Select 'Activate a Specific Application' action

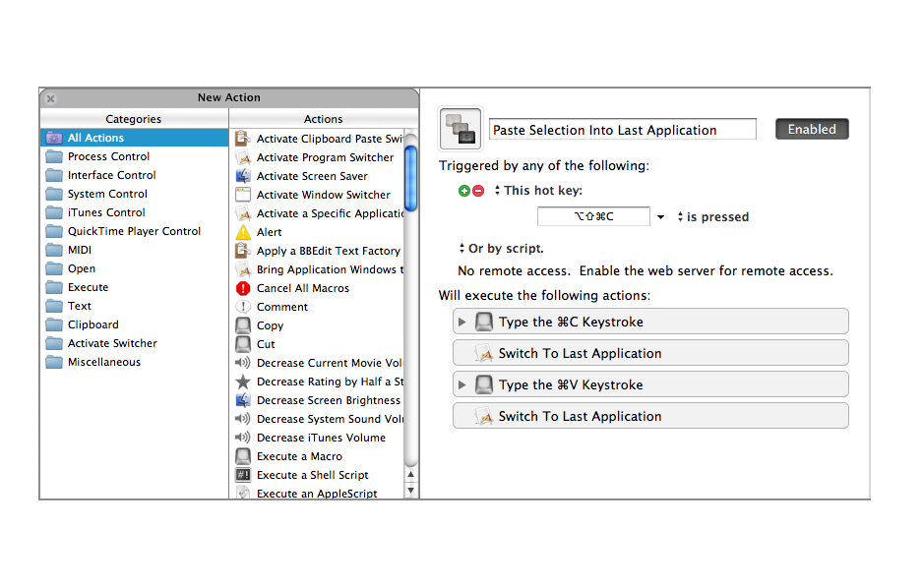(x=318, y=213)
